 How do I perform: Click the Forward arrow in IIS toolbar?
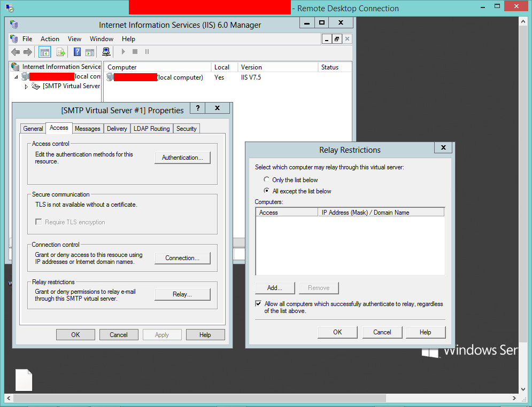pos(28,52)
